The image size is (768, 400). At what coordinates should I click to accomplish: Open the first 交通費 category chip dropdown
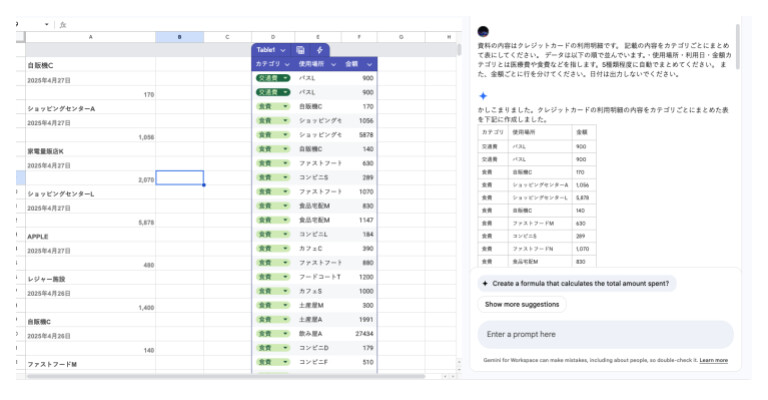coord(286,78)
